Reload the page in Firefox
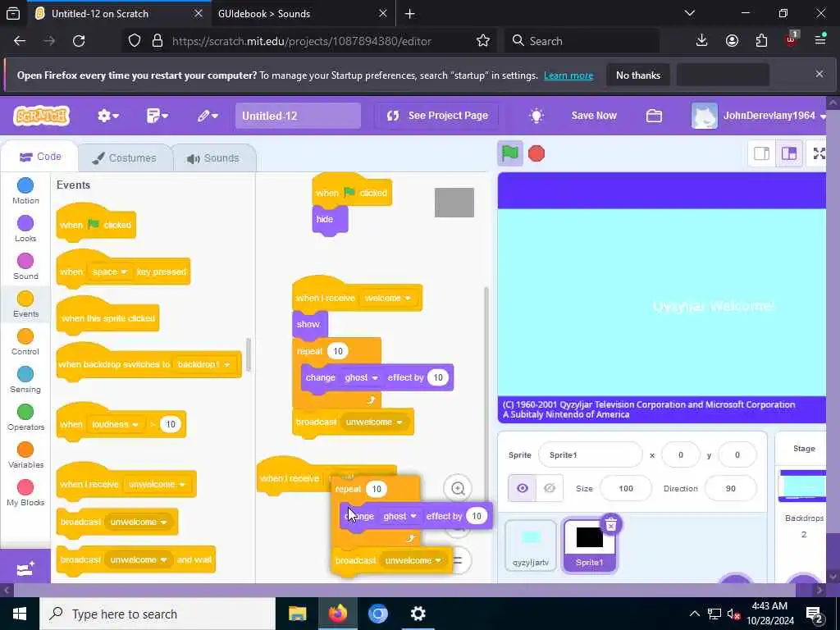This screenshot has height=630, width=840. pyautogui.click(x=79, y=41)
